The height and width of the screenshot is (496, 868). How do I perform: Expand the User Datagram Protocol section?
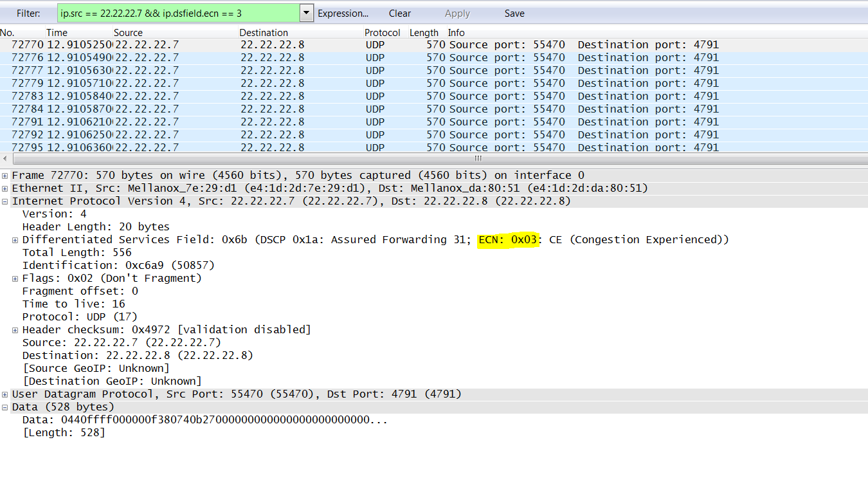(x=5, y=394)
